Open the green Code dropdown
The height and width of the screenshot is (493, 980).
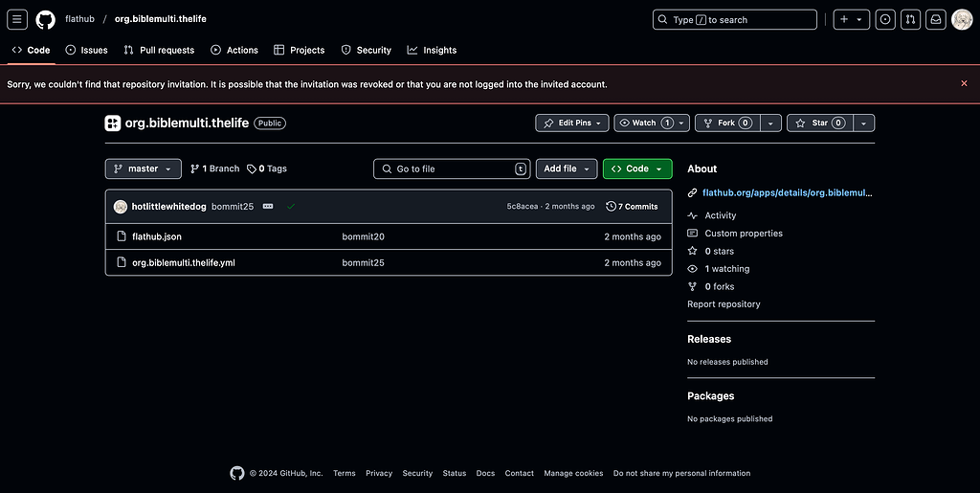pos(636,168)
